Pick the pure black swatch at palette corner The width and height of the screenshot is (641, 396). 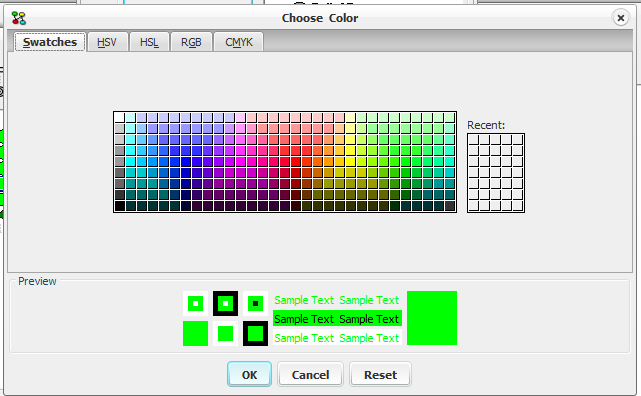tap(119, 206)
